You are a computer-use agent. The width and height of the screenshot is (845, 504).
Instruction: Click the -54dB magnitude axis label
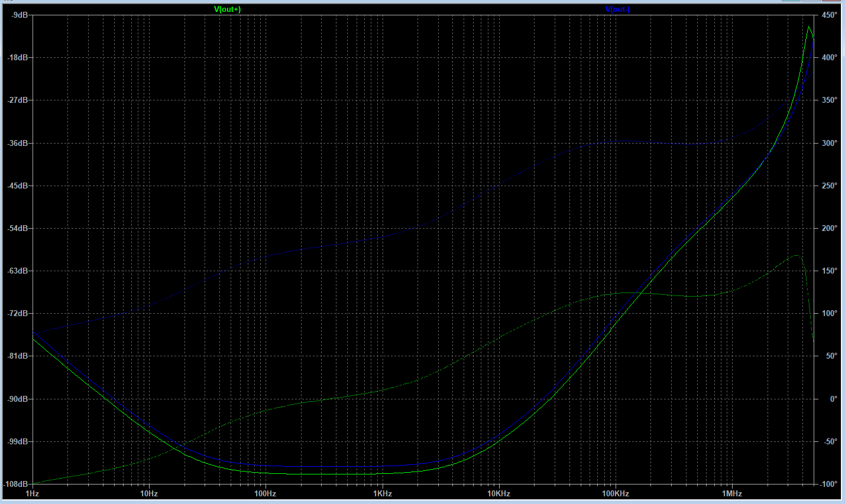tap(18, 228)
